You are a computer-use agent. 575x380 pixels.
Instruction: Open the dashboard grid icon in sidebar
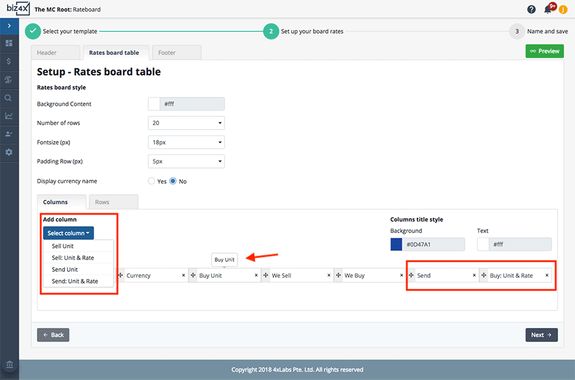[9, 43]
